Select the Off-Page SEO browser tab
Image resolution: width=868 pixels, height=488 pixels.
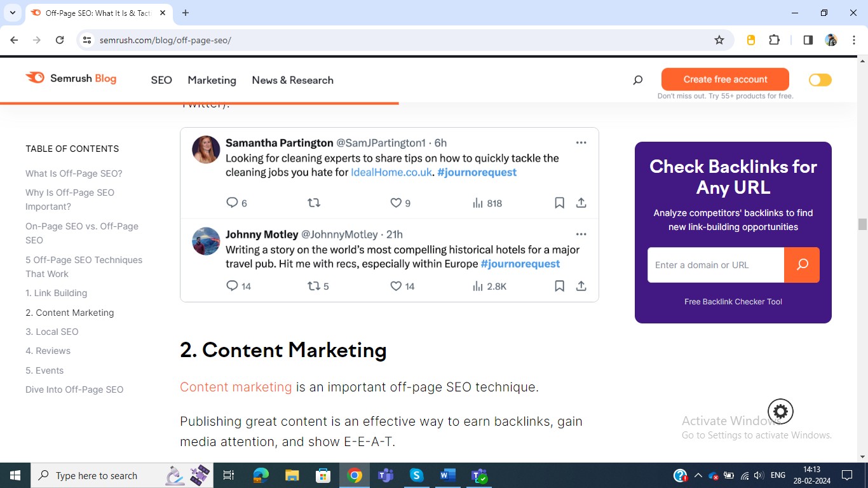(x=98, y=13)
